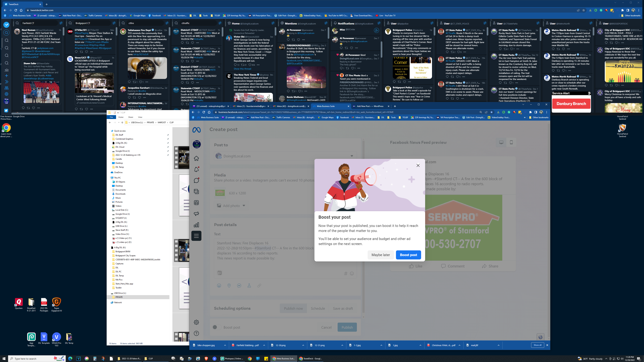The height and width of the screenshot is (362, 644).
Task: Open Ads megaphone icon in sidebar
Action: 197,214
